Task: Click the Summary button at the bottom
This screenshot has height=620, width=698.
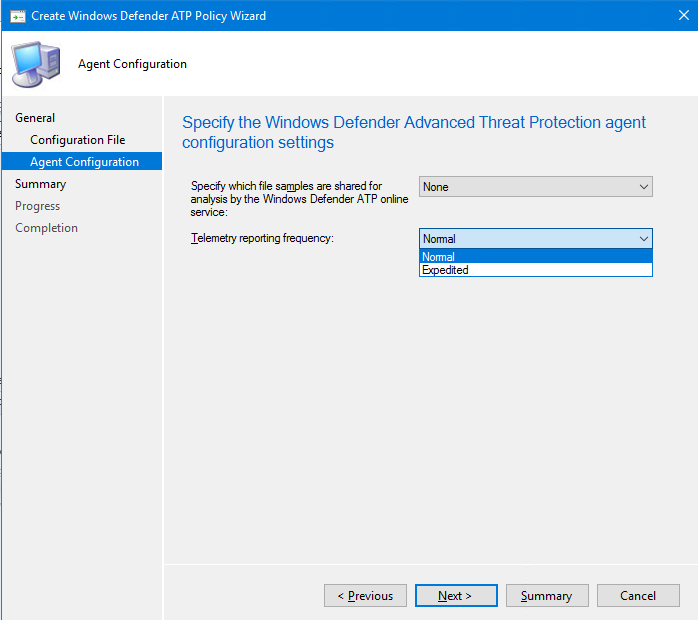Action: click(x=546, y=596)
